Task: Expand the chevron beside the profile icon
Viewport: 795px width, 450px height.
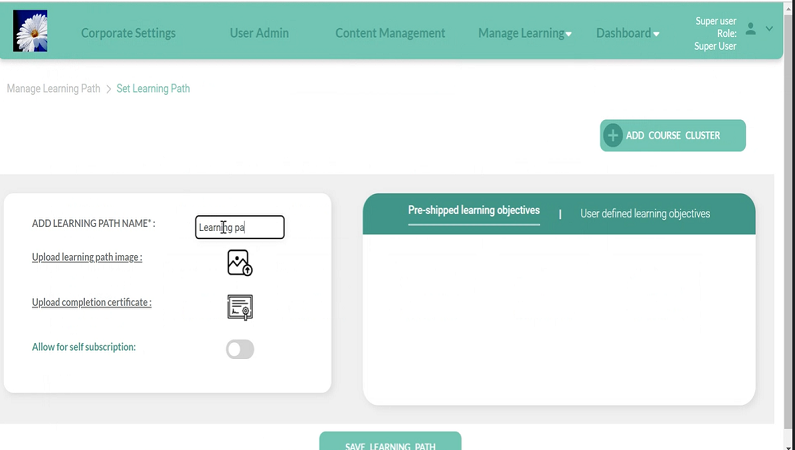Action: (x=769, y=29)
